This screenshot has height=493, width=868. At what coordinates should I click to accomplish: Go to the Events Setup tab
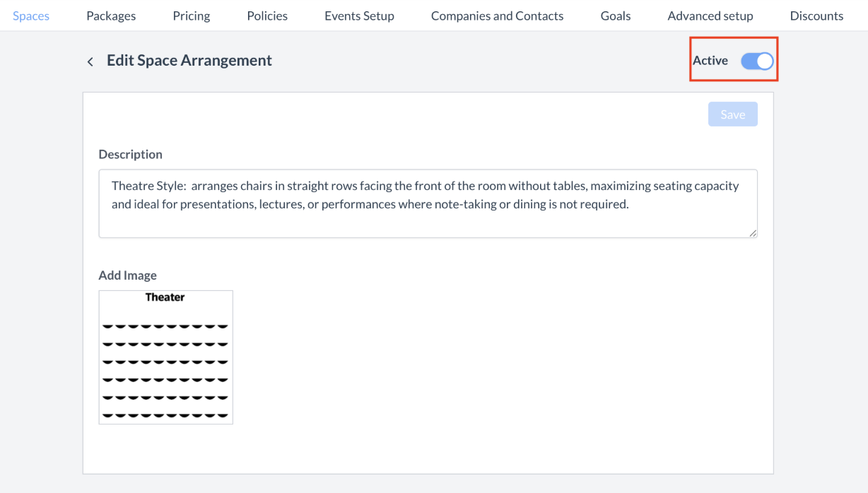coord(359,16)
